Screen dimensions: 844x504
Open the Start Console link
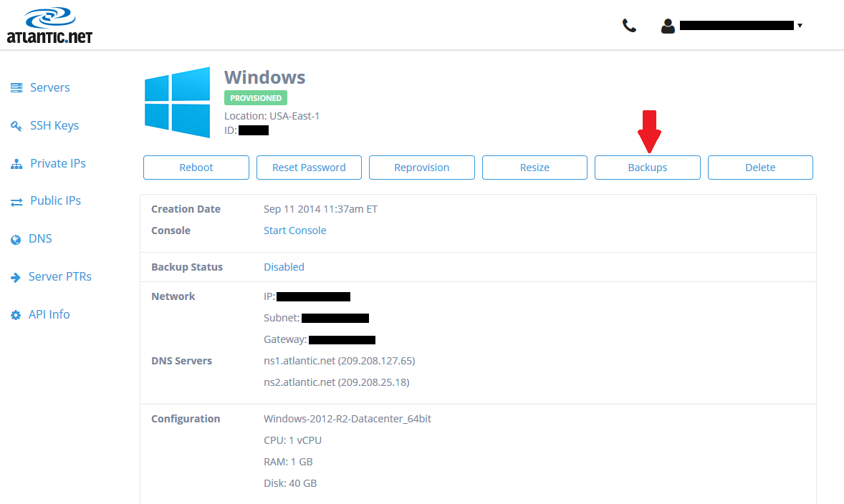(295, 231)
